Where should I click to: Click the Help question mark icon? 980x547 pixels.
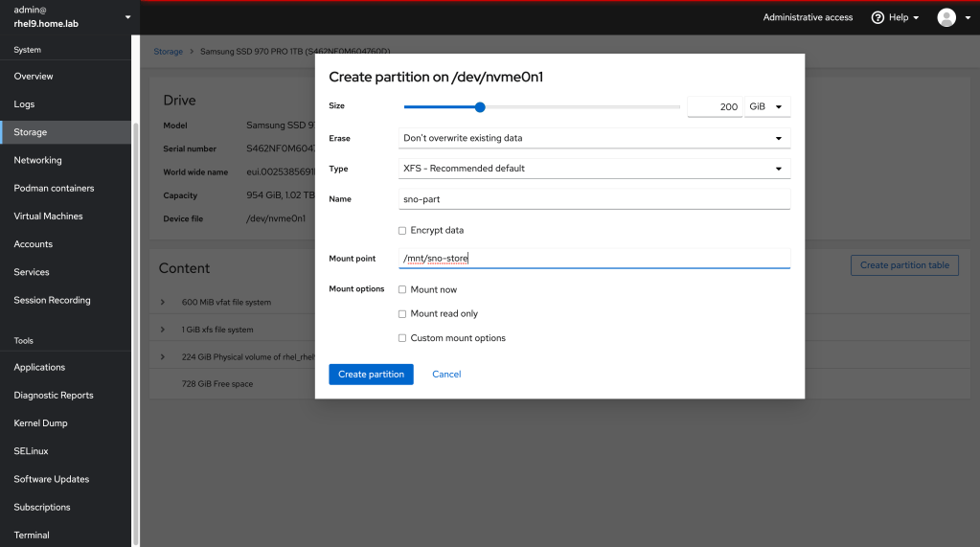point(877,17)
